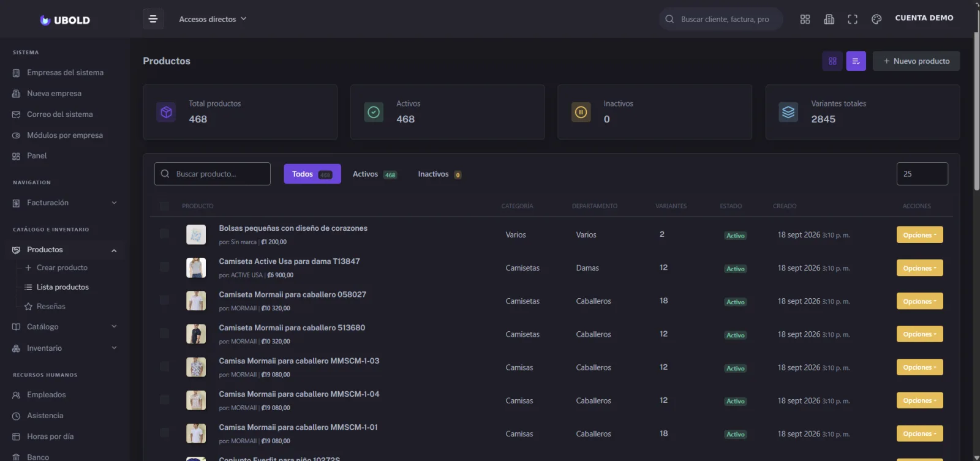Select checkbox for Camiseta Mormaii 058027
Viewport: 980px width, 461px height.
164,299
